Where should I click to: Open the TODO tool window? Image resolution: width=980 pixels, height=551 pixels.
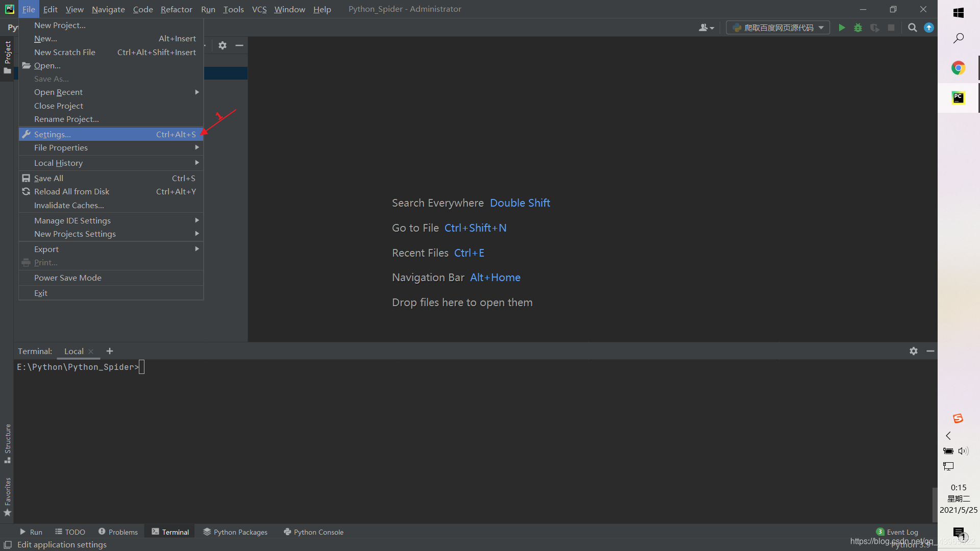(70, 532)
